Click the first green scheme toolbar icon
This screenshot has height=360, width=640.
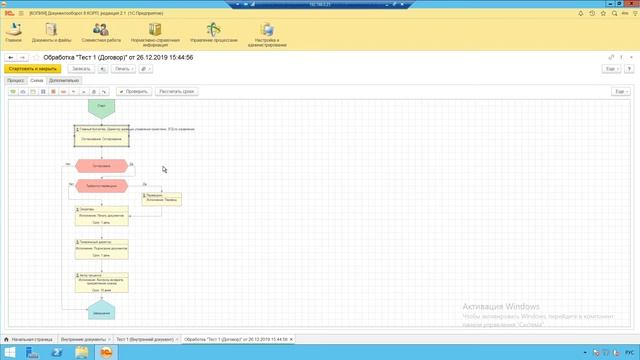13,92
